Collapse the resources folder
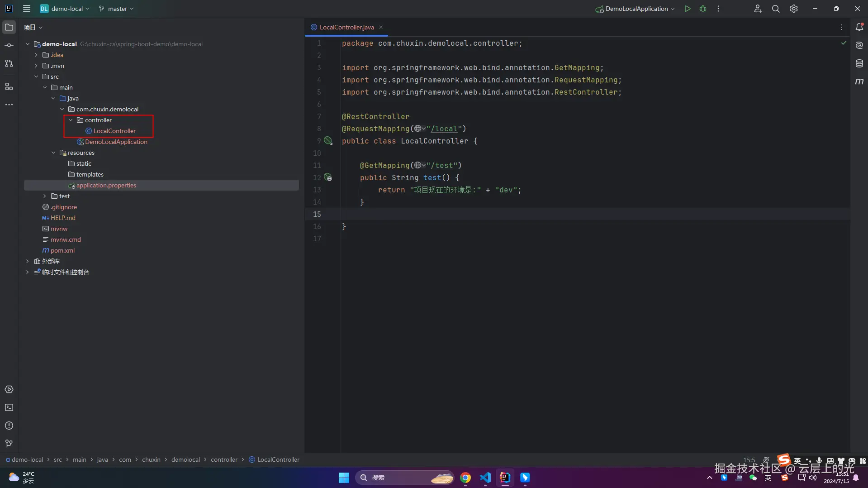The image size is (868, 488). (53, 153)
